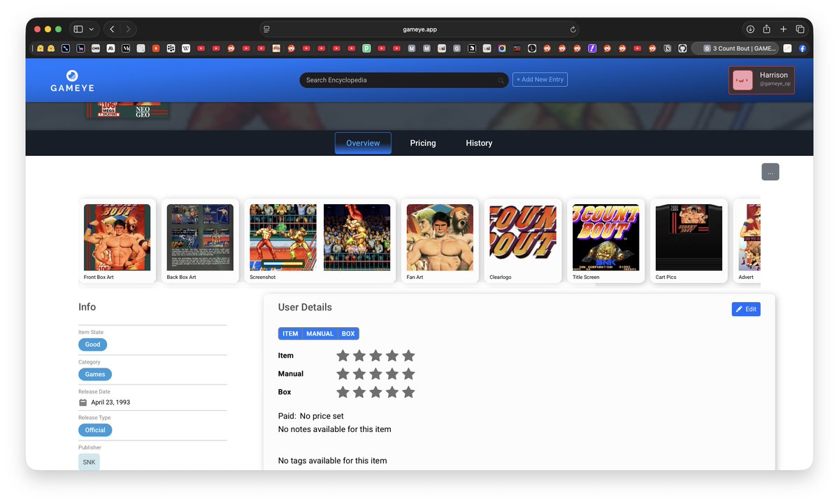The width and height of the screenshot is (839, 504).
Task: Click the Official release type chip
Action: 95,430
